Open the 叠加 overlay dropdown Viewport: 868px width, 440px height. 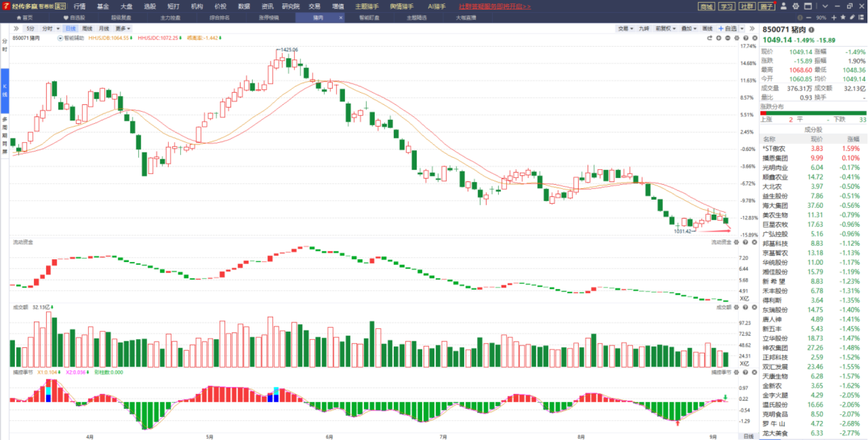(689, 28)
